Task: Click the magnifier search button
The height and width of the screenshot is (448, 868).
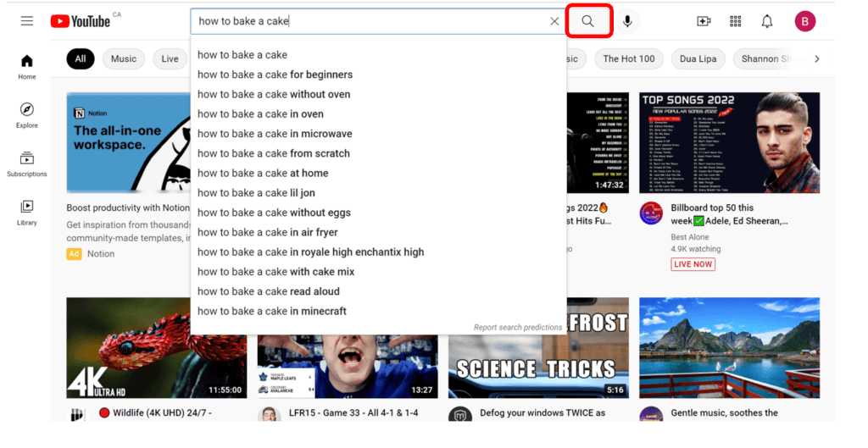Action: (588, 21)
